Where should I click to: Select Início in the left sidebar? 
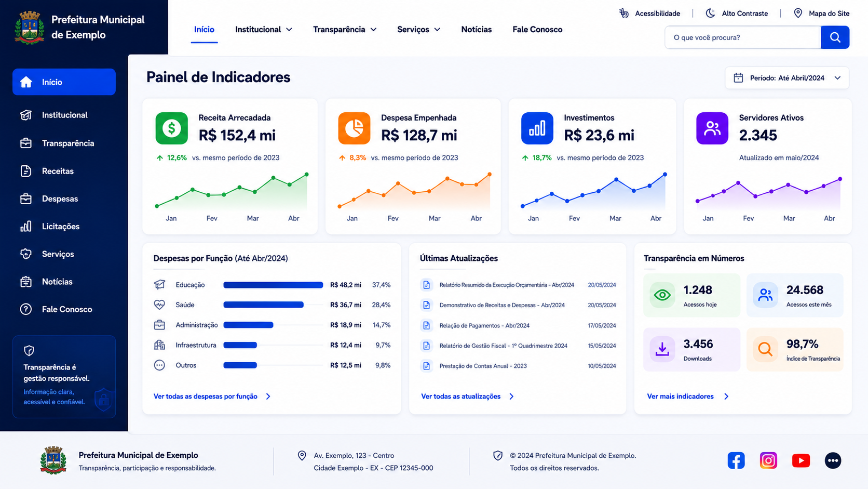(64, 82)
